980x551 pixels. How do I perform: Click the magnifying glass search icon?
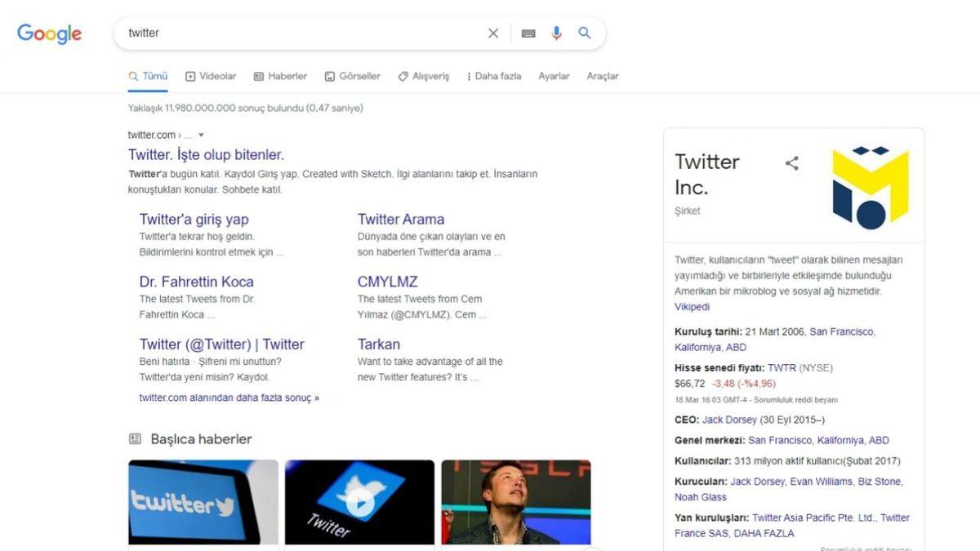tap(585, 33)
